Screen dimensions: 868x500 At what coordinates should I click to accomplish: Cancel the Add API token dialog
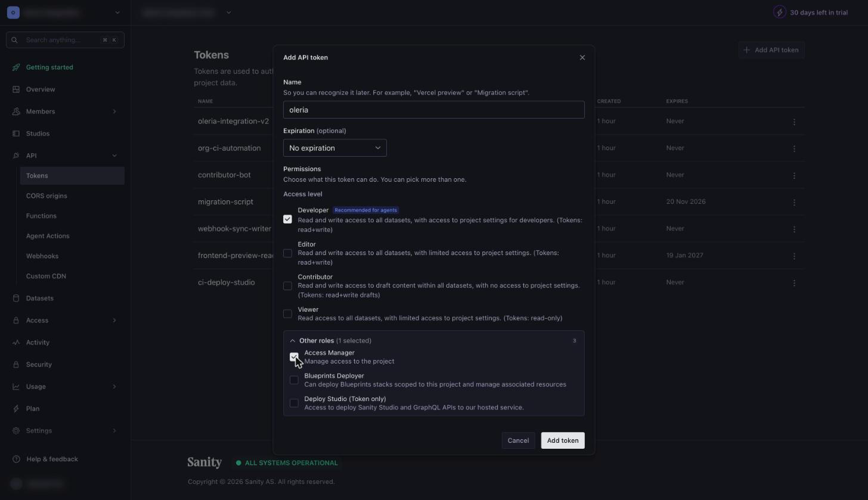(x=518, y=440)
